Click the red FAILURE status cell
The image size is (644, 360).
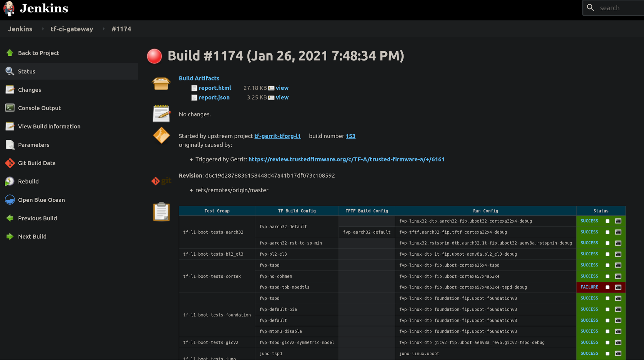589,287
